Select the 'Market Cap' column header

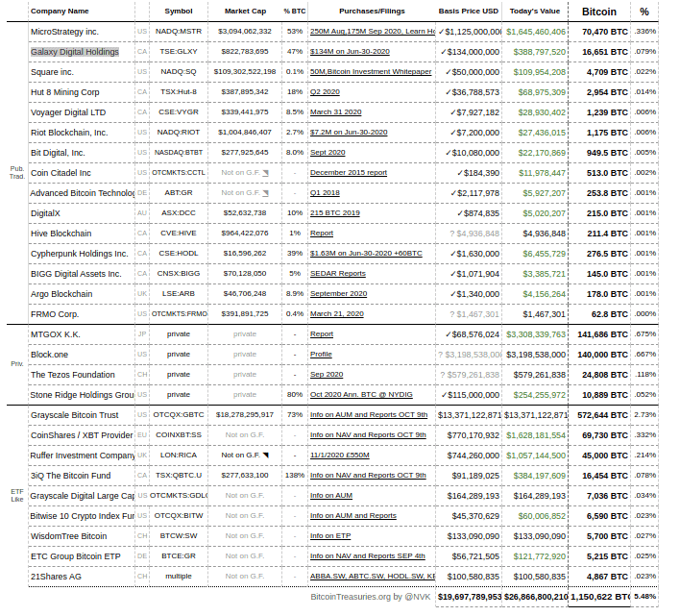245,12
